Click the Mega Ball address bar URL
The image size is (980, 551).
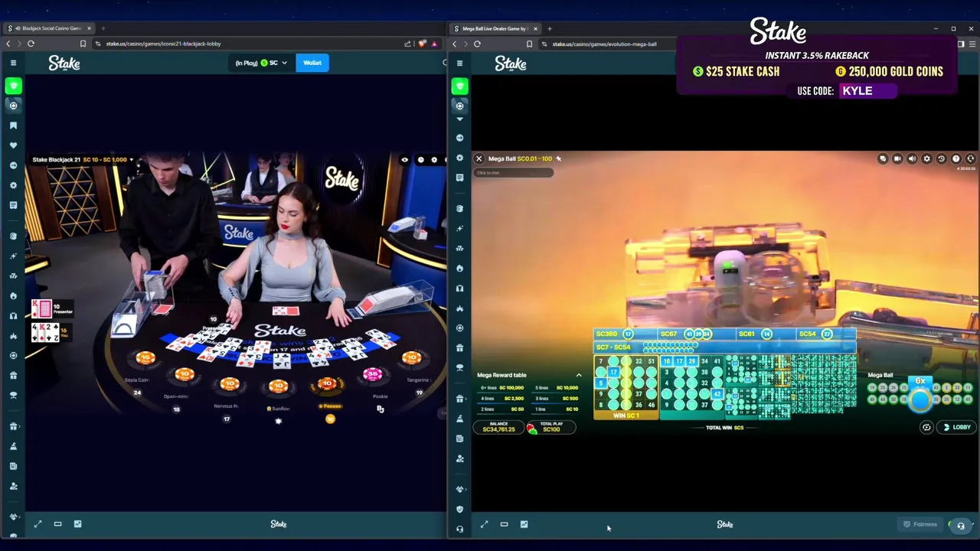click(604, 44)
